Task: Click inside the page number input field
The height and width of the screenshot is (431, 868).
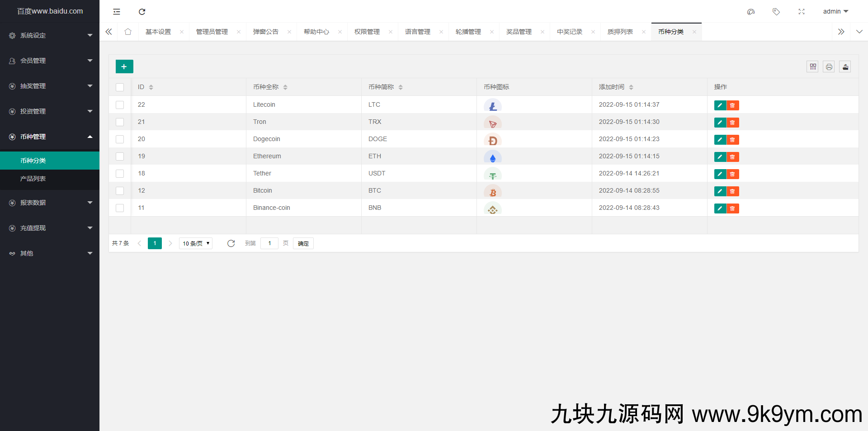Action: [269, 243]
